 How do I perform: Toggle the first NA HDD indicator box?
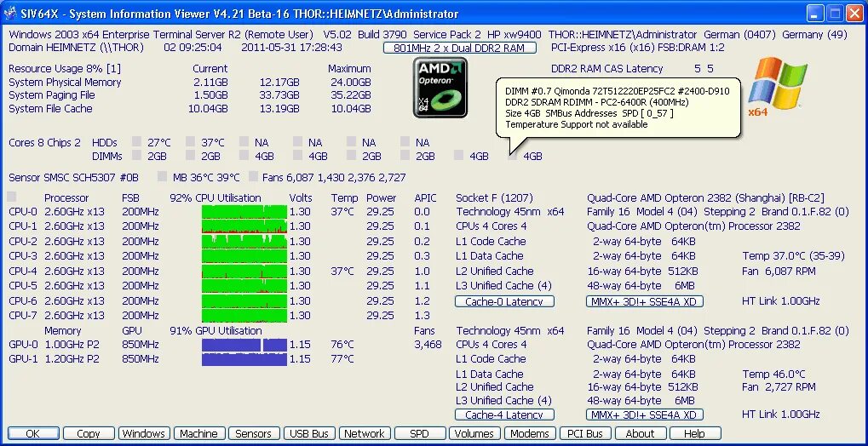point(244,142)
